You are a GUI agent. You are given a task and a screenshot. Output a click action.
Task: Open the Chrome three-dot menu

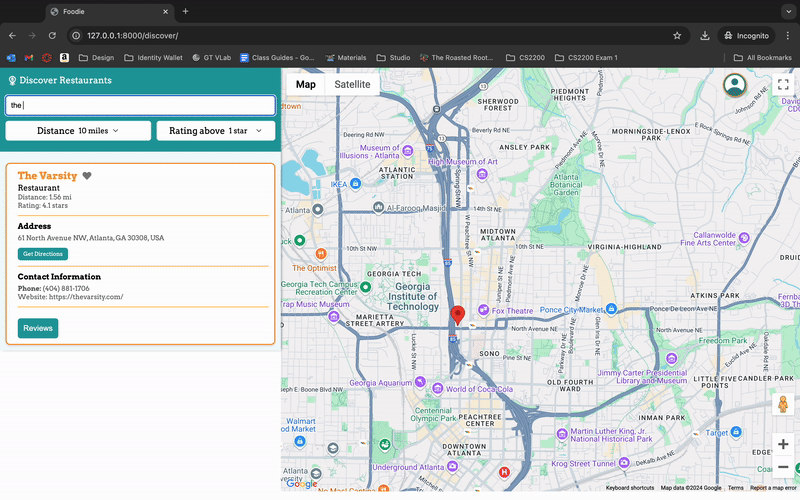coord(788,36)
